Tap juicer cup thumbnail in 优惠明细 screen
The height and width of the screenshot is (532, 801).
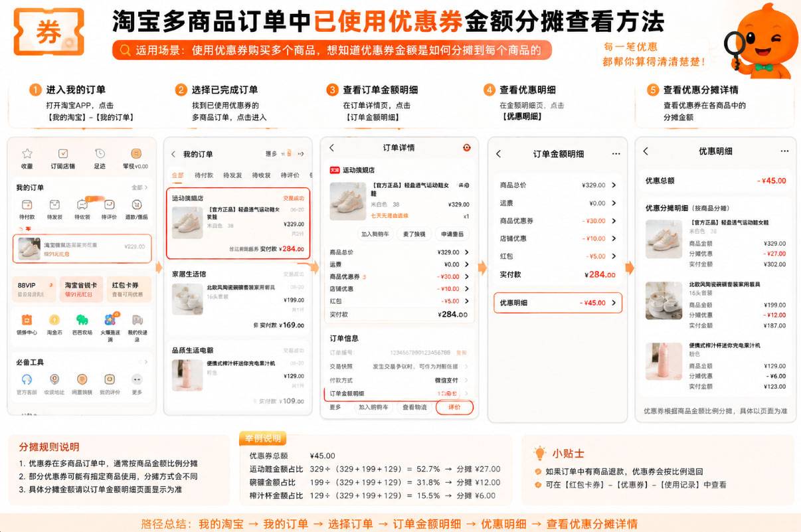coord(664,361)
